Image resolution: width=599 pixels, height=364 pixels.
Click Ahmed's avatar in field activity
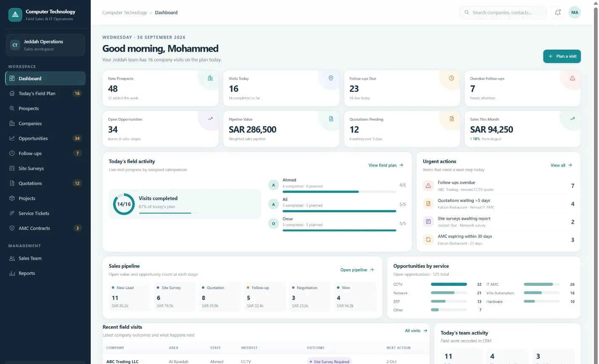click(274, 185)
